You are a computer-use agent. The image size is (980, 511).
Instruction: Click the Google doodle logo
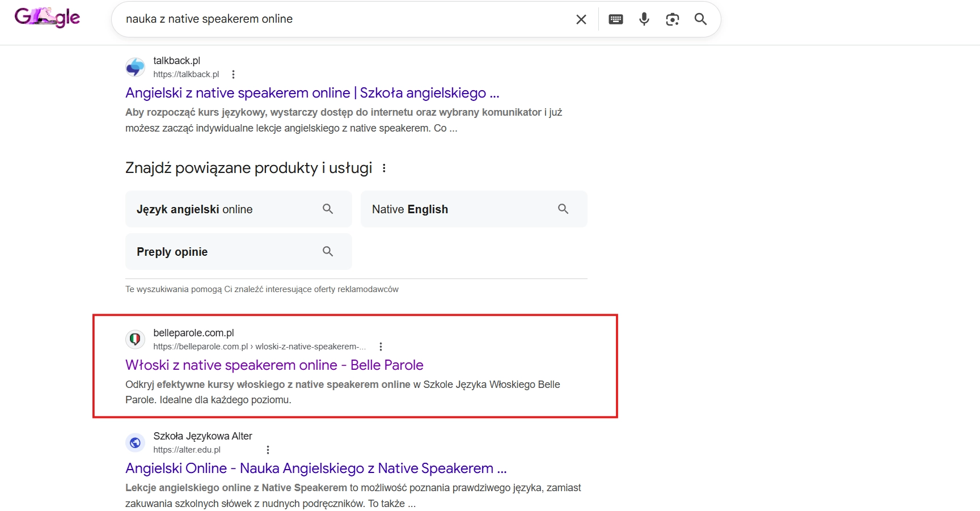pos(47,18)
